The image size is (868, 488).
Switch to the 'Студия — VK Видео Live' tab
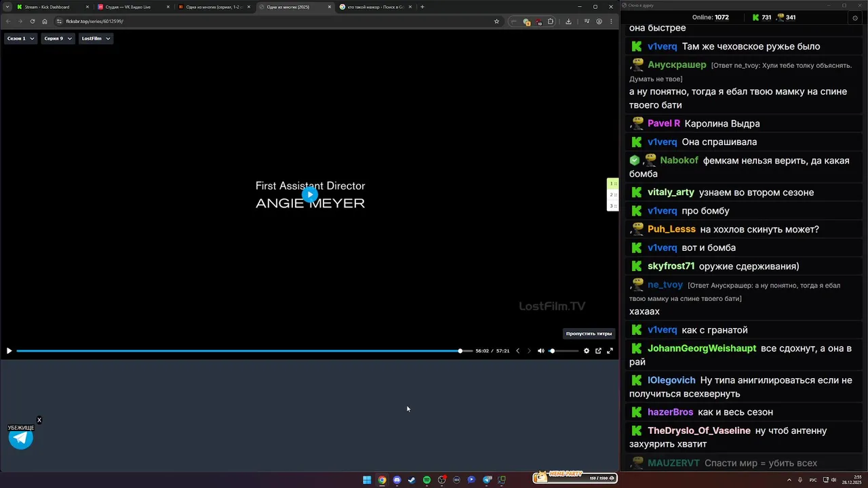133,7
